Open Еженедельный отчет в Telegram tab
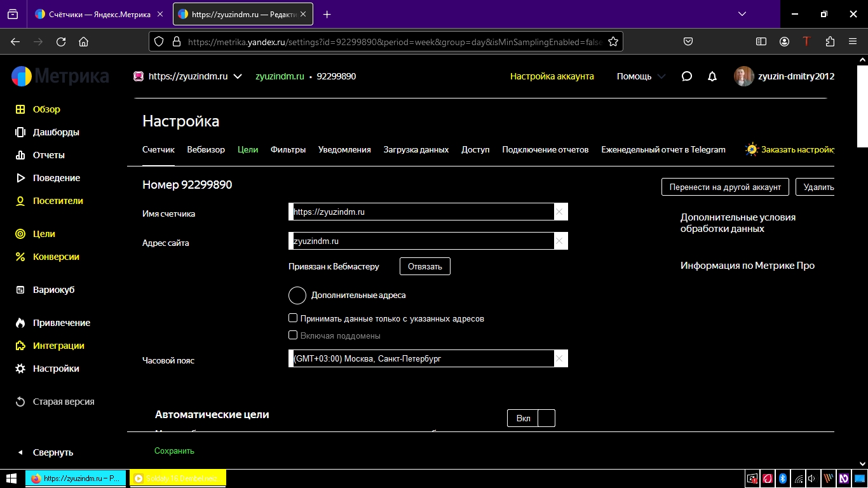This screenshot has width=868, height=488. coord(663,150)
